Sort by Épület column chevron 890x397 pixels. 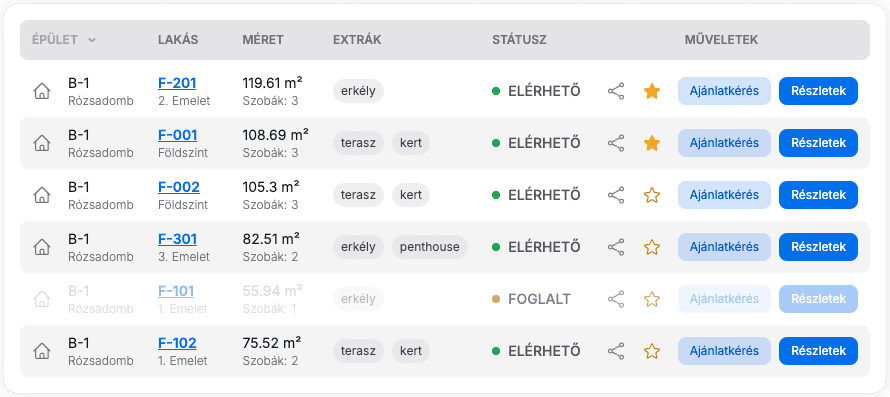(x=92, y=40)
